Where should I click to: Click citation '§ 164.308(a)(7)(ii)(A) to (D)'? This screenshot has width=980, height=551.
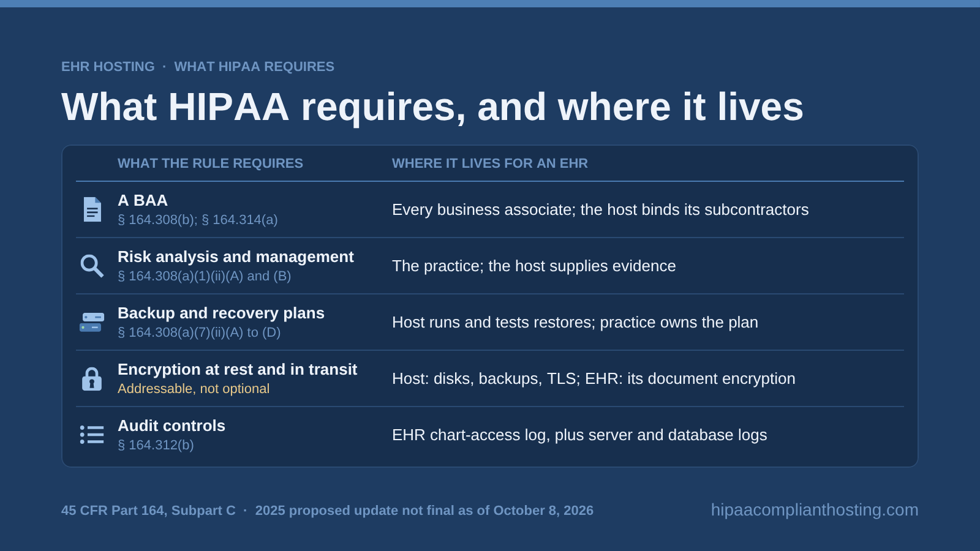pos(199,332)
